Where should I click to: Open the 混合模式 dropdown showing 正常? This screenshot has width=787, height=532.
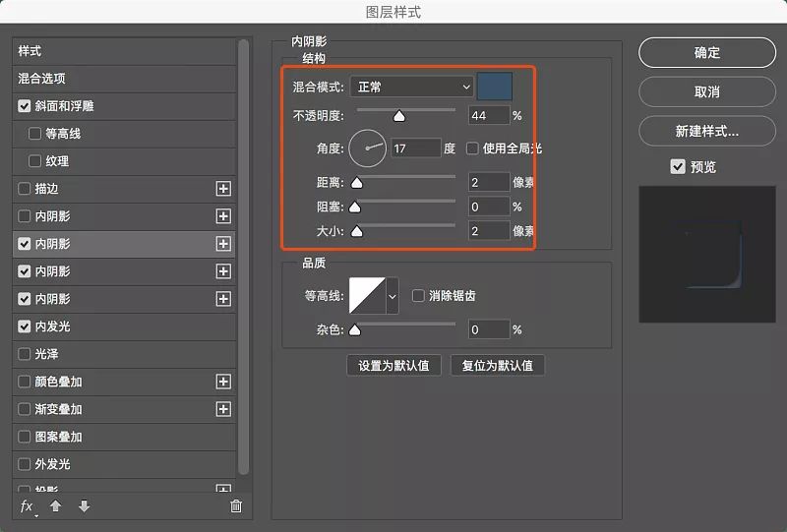coord(411,87)
